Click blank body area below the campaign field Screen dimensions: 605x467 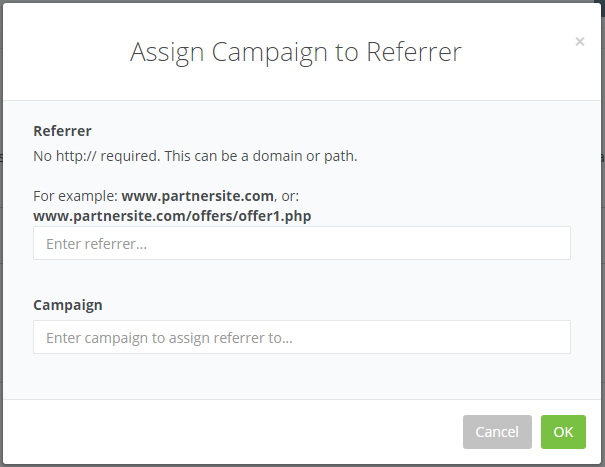pyautogui.click(x=301, y=376)
